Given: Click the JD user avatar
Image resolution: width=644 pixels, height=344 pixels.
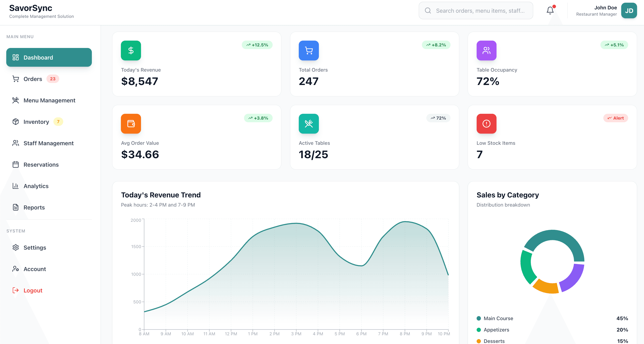Looking at the screenshot, I should (x=629, y=10).
